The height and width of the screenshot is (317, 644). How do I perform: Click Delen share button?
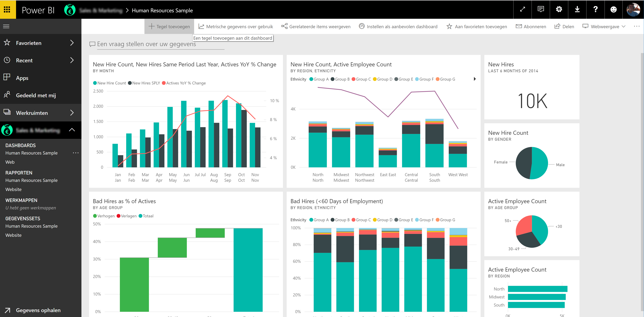point(564,27)
